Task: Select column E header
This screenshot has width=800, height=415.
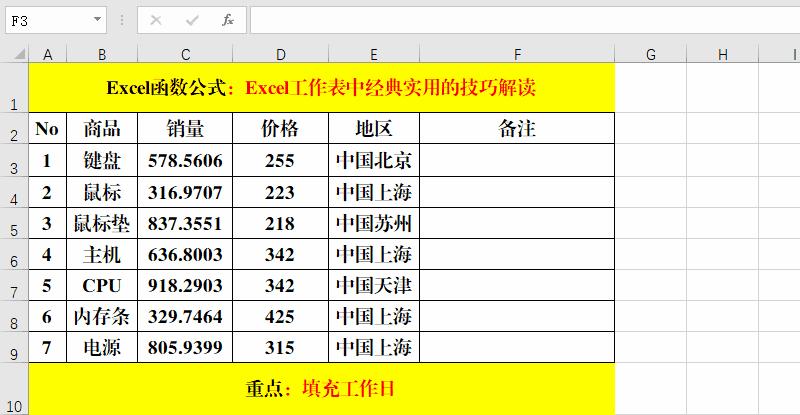Action: pyautogui.click(x=374, y=54)
